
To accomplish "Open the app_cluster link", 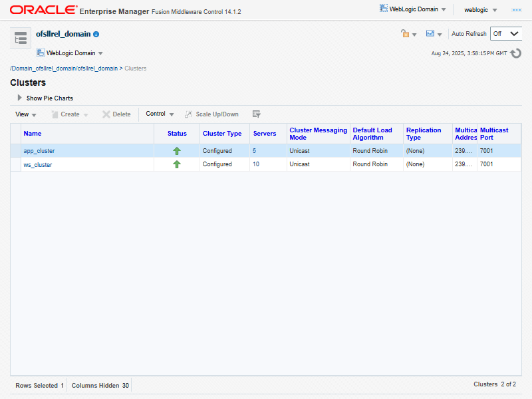I will click(39, 151).
